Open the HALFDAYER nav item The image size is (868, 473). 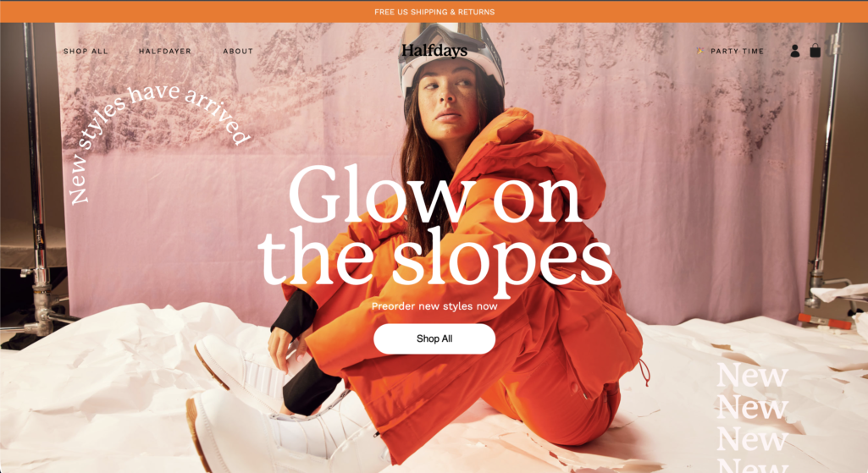[165, 51]
